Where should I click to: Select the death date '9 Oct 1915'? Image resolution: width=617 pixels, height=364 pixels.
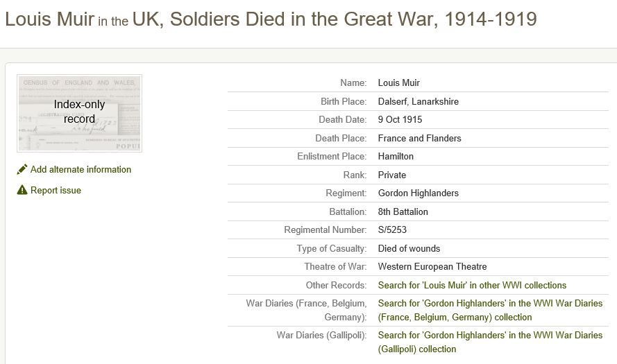point(400,119)
